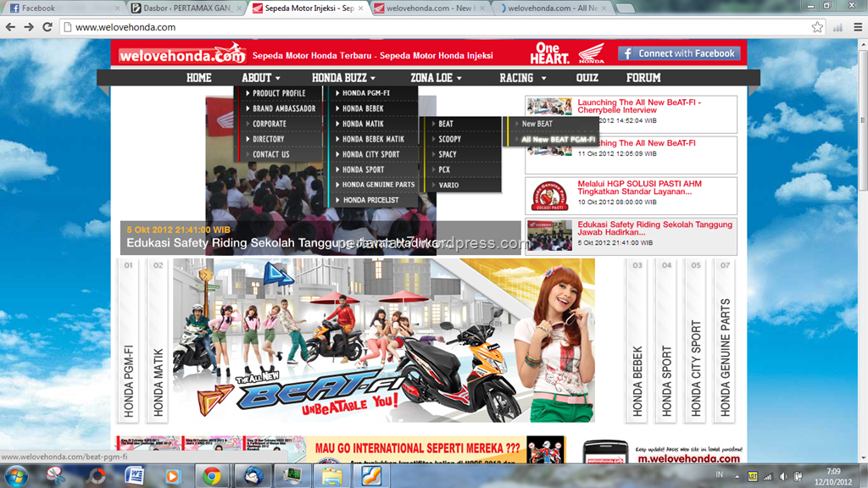Select All New BEAT PGM-FI submenu item
This screenshot has width=868, height=488.
coord(559,139)
